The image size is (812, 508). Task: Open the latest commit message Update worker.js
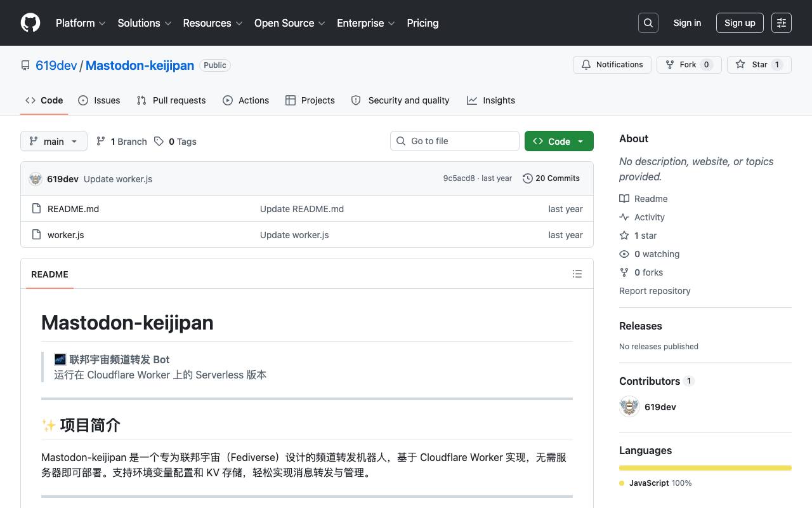118,179
